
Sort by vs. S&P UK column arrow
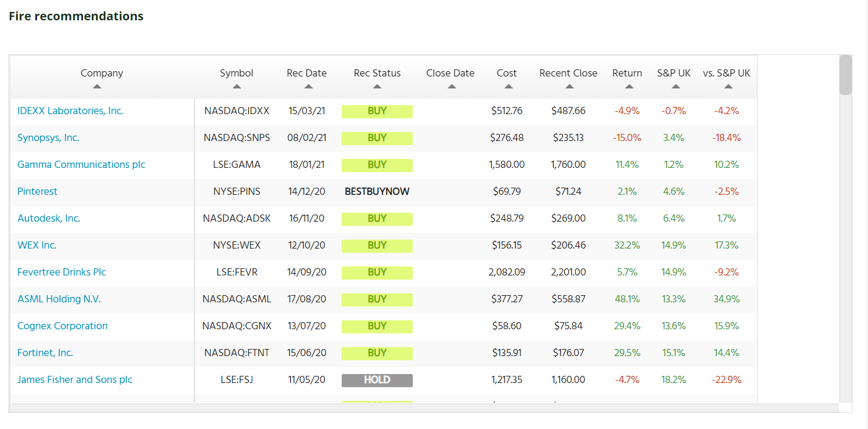click(728, 87)
